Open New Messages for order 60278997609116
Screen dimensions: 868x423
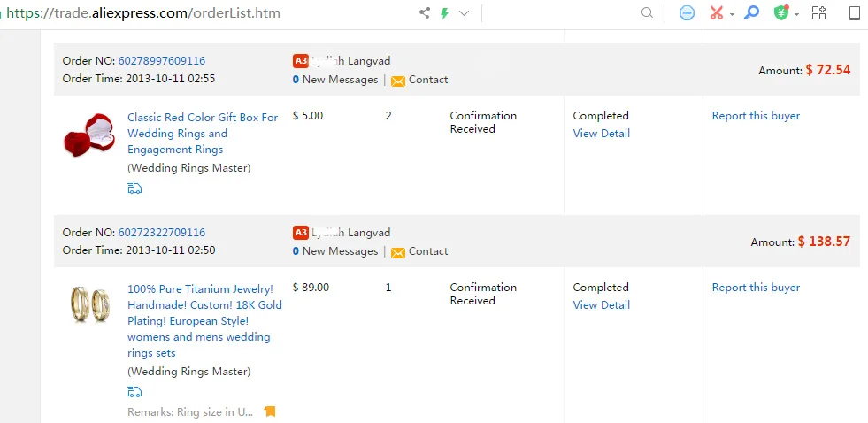click(335, 80)
